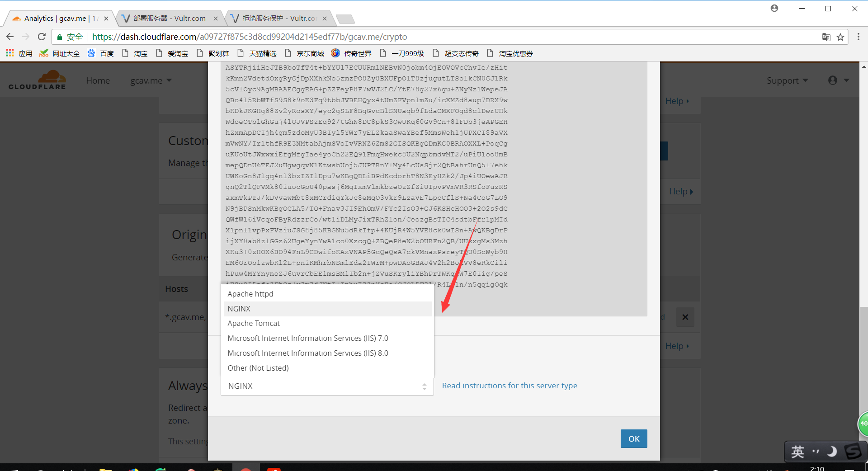Open 传奇世界 bookmark
The width and height of the screenshot is (868, 471).
point(351,53)
